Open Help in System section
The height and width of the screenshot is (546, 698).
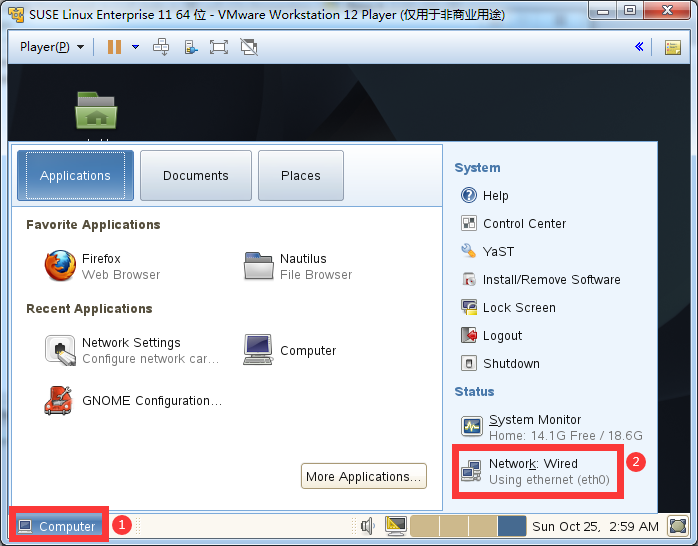pyautogui.click(x=485, y=195)
